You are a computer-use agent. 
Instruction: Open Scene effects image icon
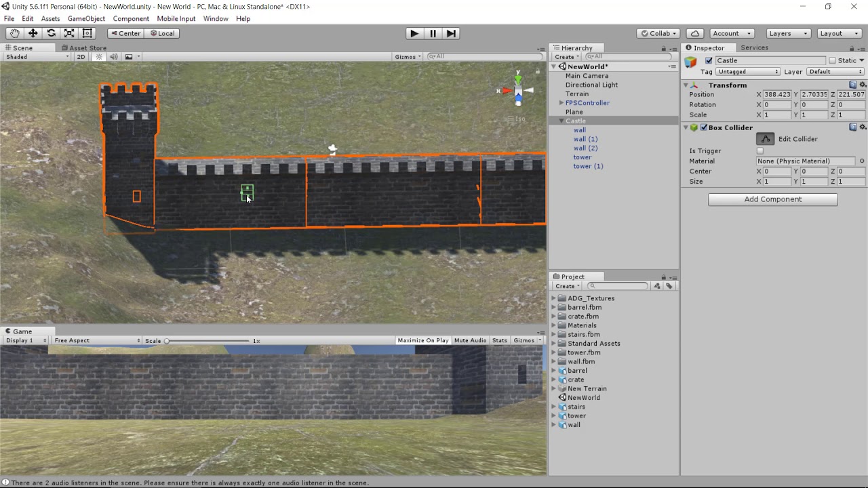(x=129, y=57)
